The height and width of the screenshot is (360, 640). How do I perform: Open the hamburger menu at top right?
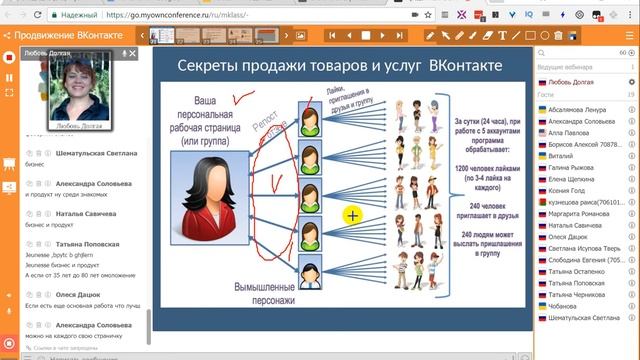pos(630,36)
